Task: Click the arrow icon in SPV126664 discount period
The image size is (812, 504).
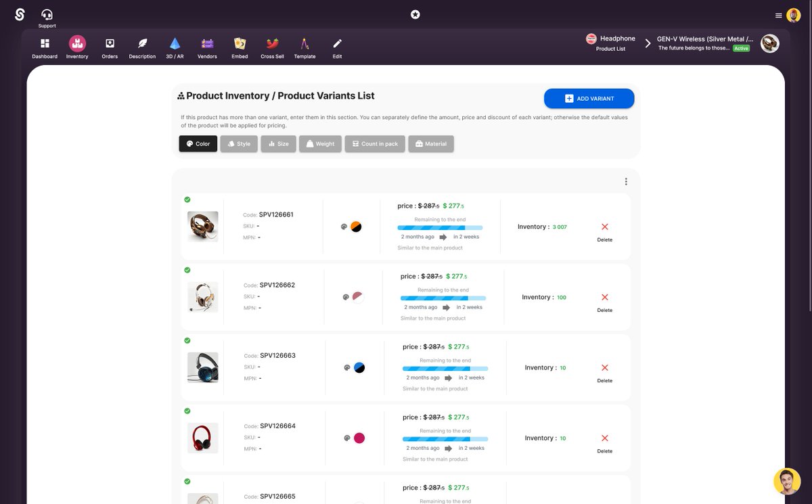Action: (448, 449)
